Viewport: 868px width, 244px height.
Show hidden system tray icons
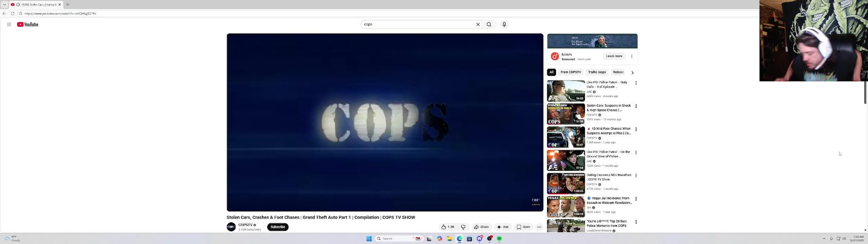pyautogui.click(x=824, y=239)
